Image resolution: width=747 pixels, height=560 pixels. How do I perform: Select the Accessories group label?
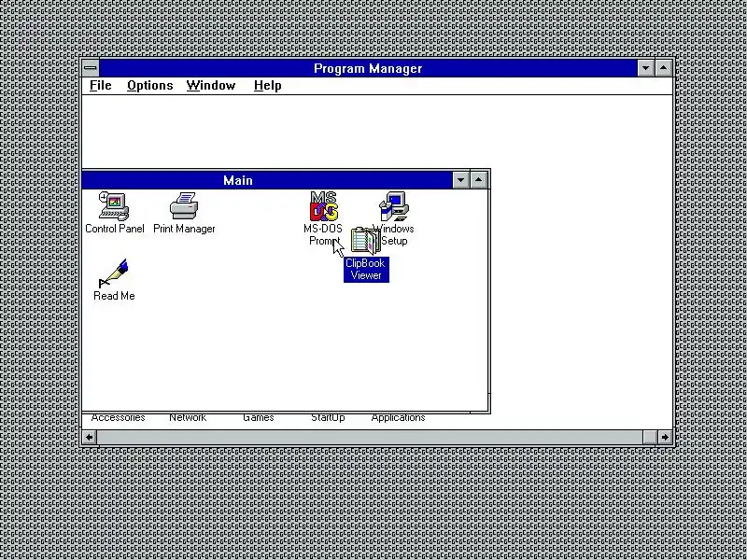pyautogui.click(x=118, y=417)
